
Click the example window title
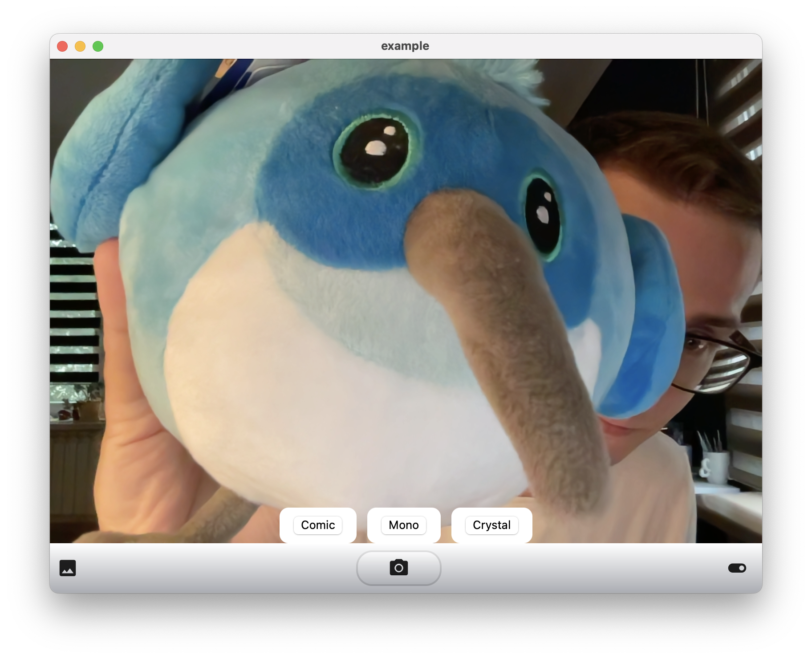(405, 46)
